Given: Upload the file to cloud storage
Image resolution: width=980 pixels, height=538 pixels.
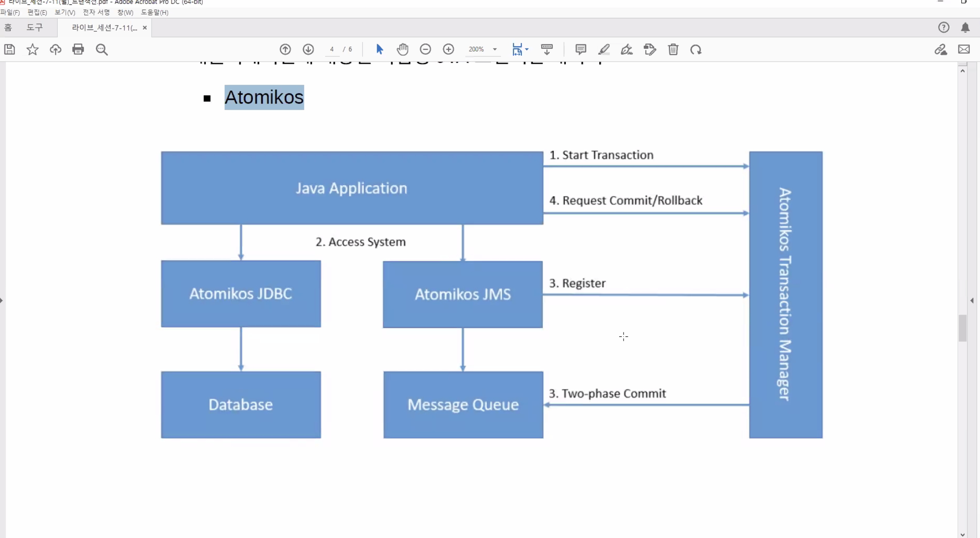Looking at the screenshot, I should click(x=56, y=49).
